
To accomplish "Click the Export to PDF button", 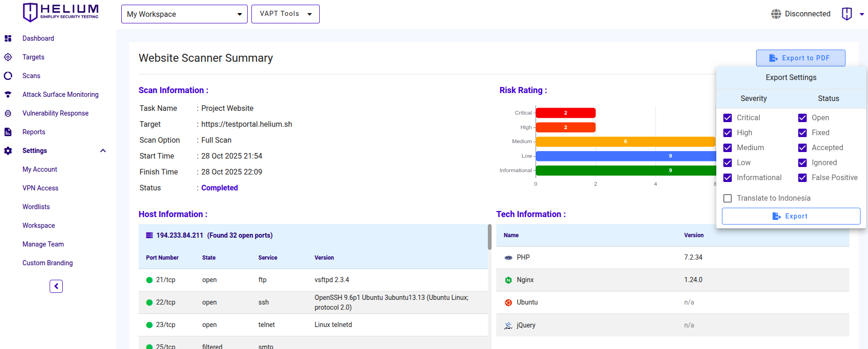I will pyautogui.click(x=800, y=58).
